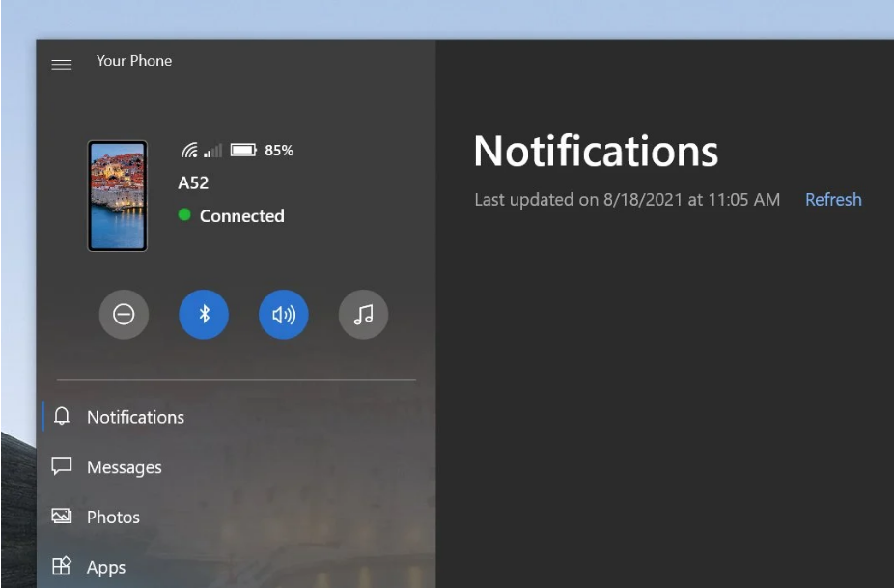Click the battery level icon
The image size is (894, 588).
[242, 151]
